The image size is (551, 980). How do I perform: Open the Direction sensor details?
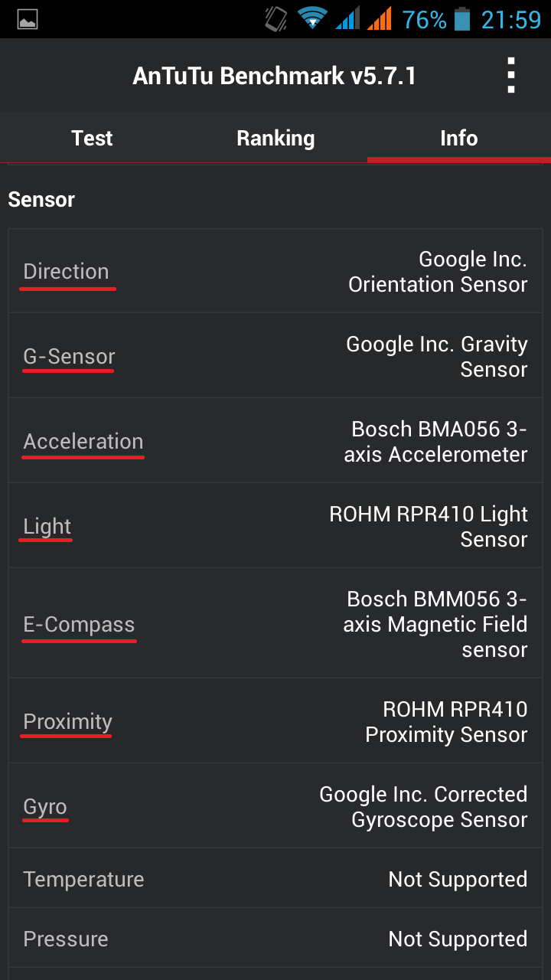[67, 271]
